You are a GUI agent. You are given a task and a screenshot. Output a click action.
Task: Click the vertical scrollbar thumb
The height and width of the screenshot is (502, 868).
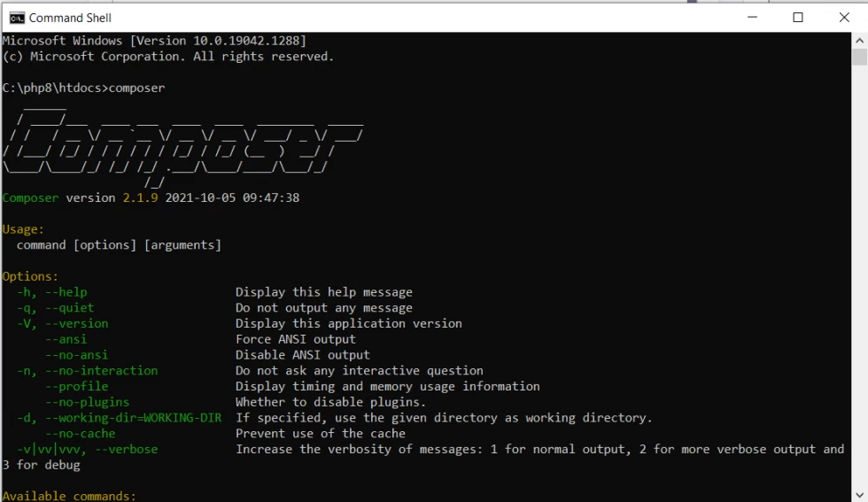[859, 57]
